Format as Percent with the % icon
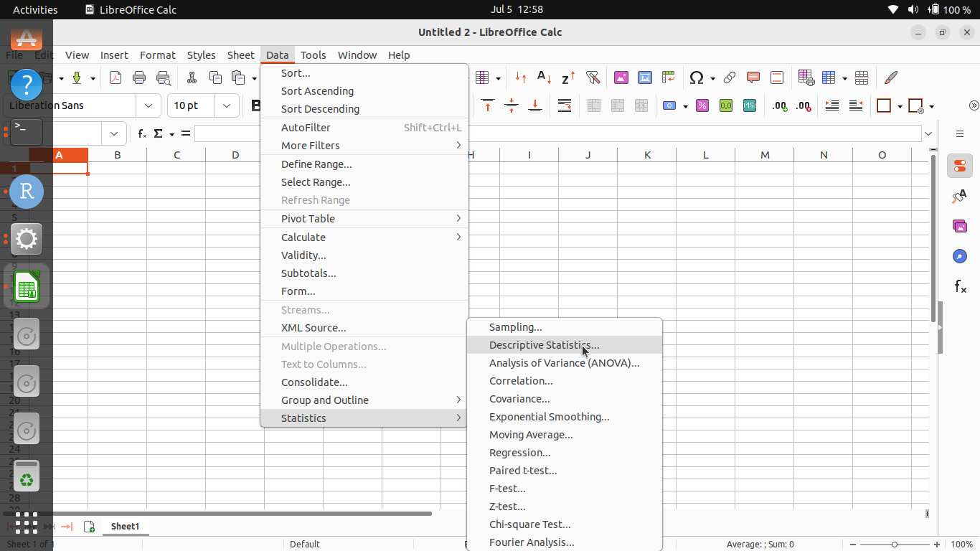The height and width of the screenshot is (551, 980). click(702, 105)
